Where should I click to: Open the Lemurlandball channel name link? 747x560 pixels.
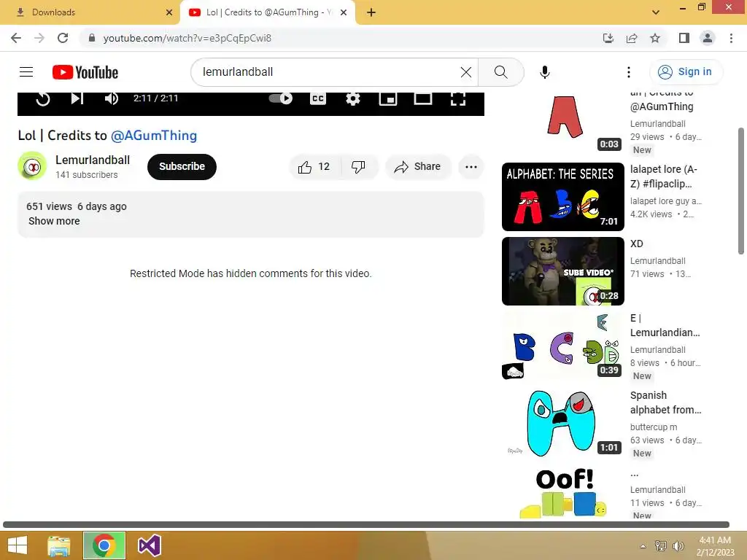tap(93, 160)
